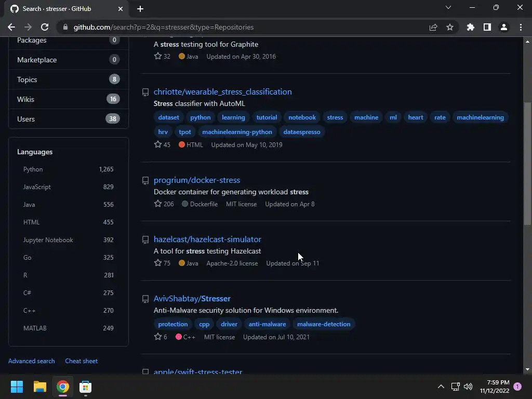Click the malware-detection topic tag
Screen dimensions: 532x399
(324, 324)
